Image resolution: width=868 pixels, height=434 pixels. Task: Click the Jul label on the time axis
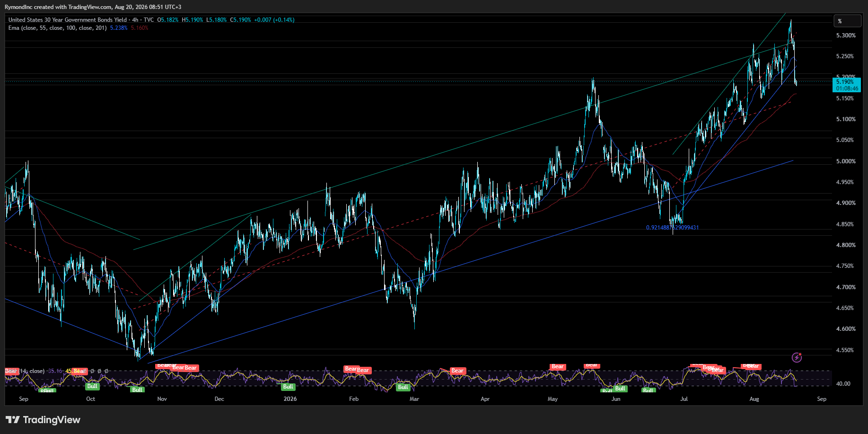(x=684, y=399)
